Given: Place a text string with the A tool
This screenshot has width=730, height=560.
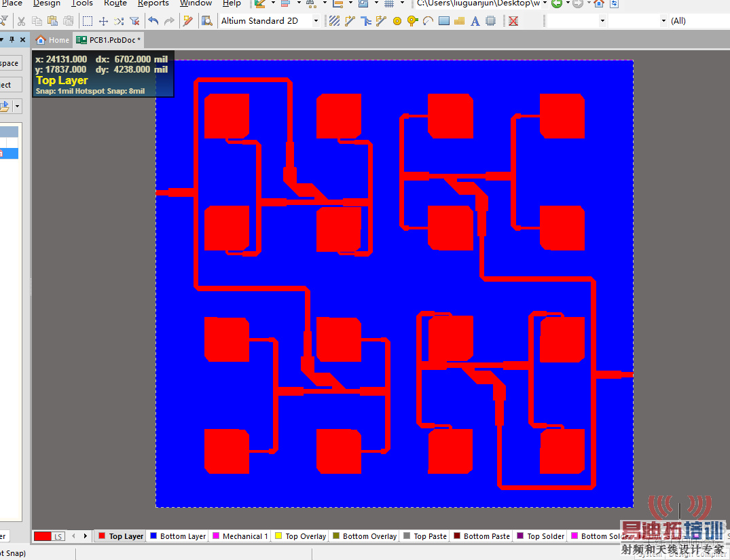Looking at the screenshot, I should pyautogui.click(x=475, y=21).
